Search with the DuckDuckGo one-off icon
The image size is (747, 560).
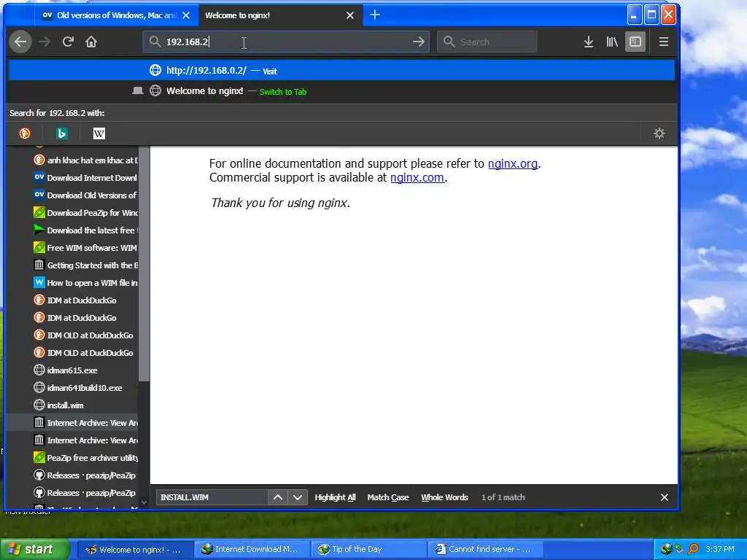pyautogui.click(x=25, y=134)
